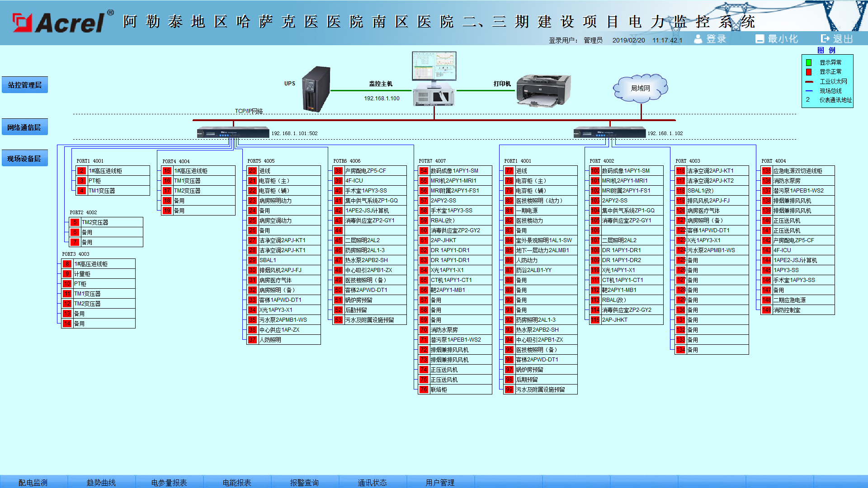
Task: Open the 配电监测 tab
Action: [x=33, y=482]
